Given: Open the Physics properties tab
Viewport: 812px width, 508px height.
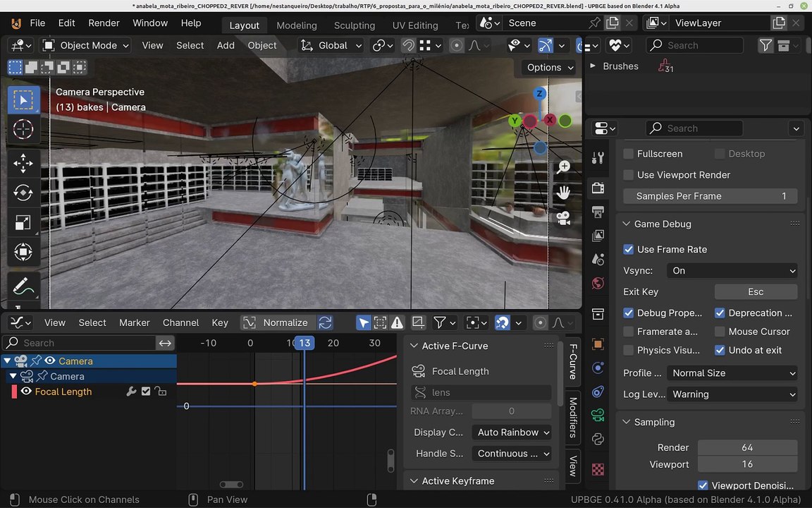Looking at the screenshot, I should coord(598,368).
